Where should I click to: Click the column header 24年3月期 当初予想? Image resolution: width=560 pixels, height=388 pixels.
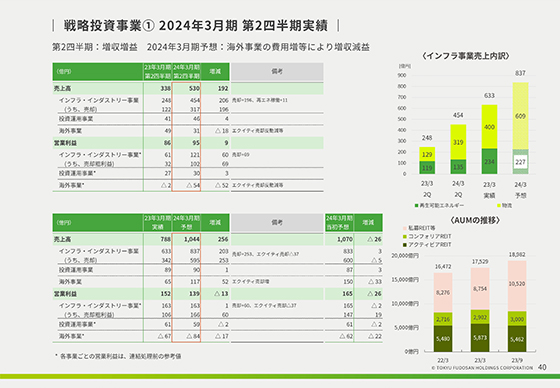pyautogui.click(x=339, y=223)
